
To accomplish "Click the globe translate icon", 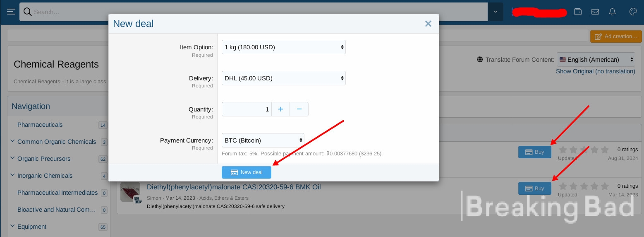I will (480, 60).
